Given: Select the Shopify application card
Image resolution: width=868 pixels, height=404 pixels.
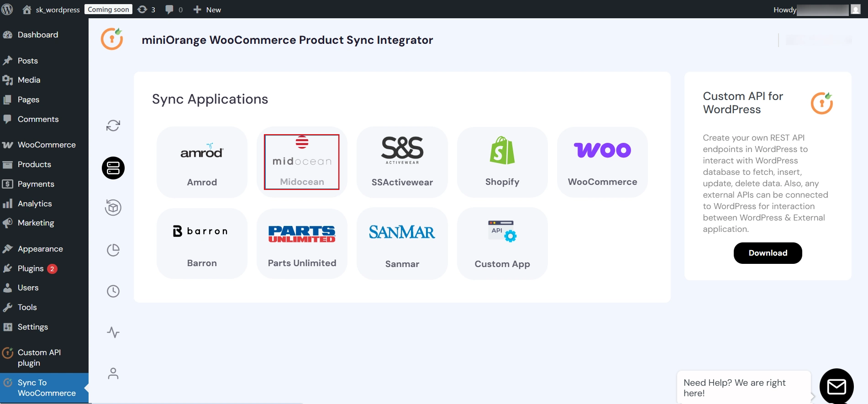Looking at the screenshot, I should (502, 162).
